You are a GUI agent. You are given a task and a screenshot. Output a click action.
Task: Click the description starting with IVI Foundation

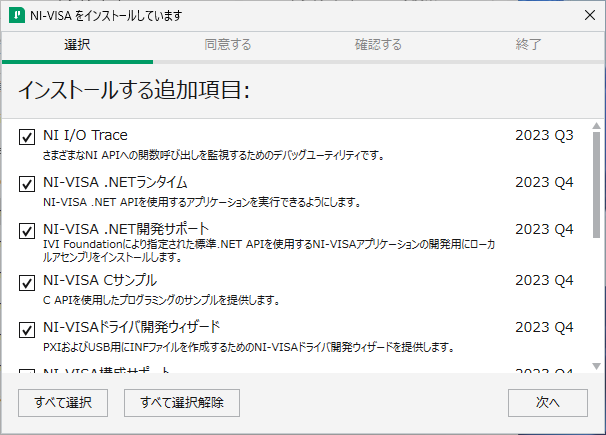269,251
